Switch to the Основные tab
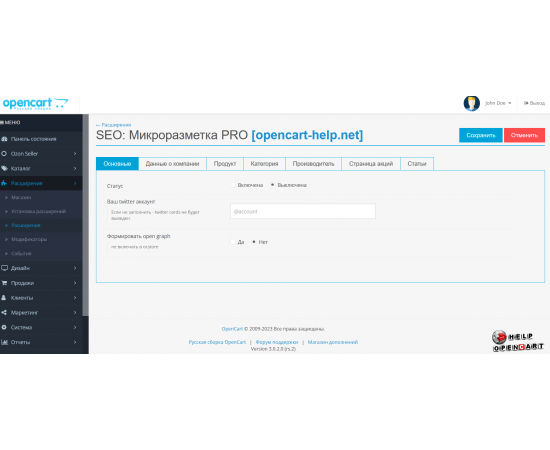This screenshot has width=550, height=450. pos(117,164)
